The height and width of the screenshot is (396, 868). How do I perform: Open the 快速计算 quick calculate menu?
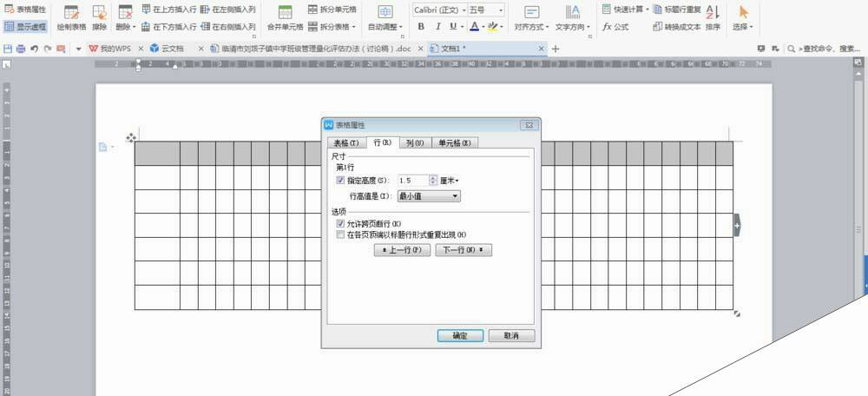[625, 10]
